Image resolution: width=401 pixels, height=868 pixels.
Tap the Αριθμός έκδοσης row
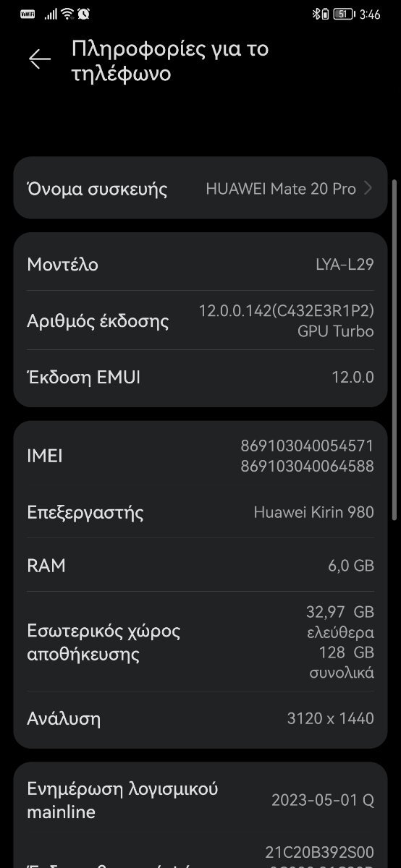point(200,321)
